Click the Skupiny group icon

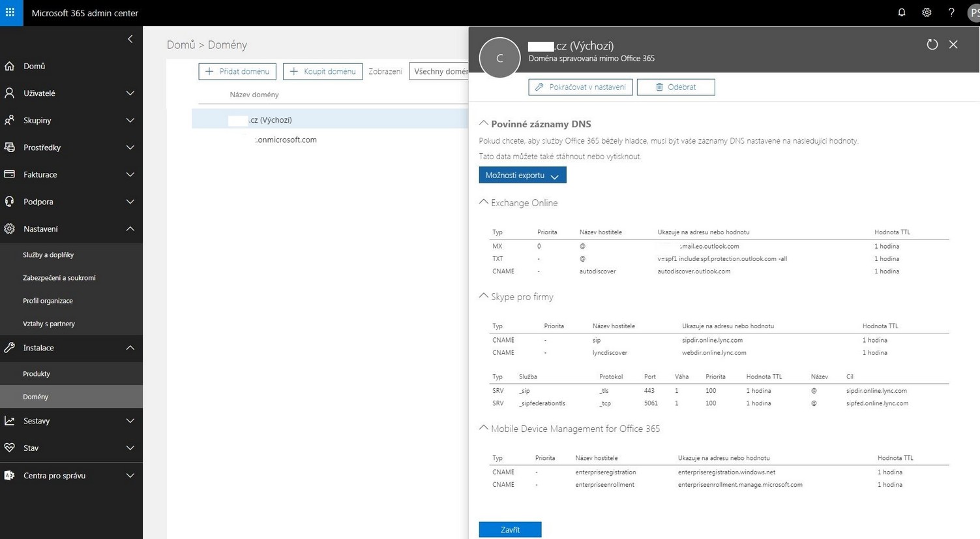point(10,120)
